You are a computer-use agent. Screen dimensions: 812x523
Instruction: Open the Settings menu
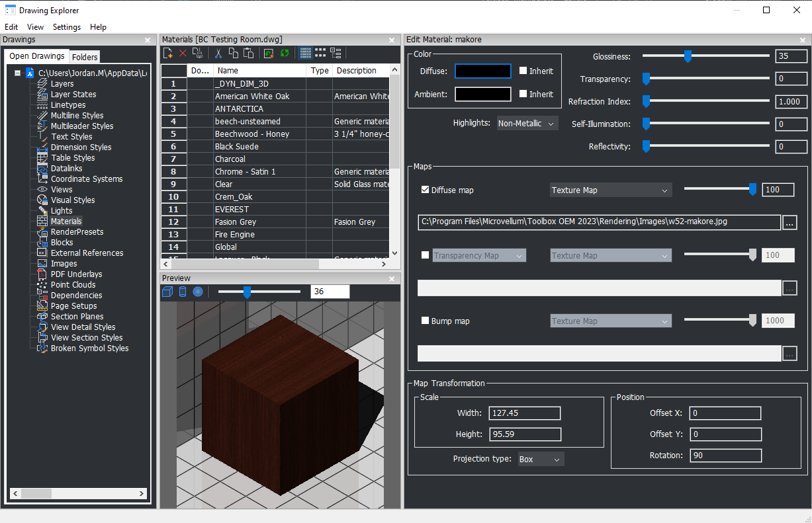tap(66, 27)
